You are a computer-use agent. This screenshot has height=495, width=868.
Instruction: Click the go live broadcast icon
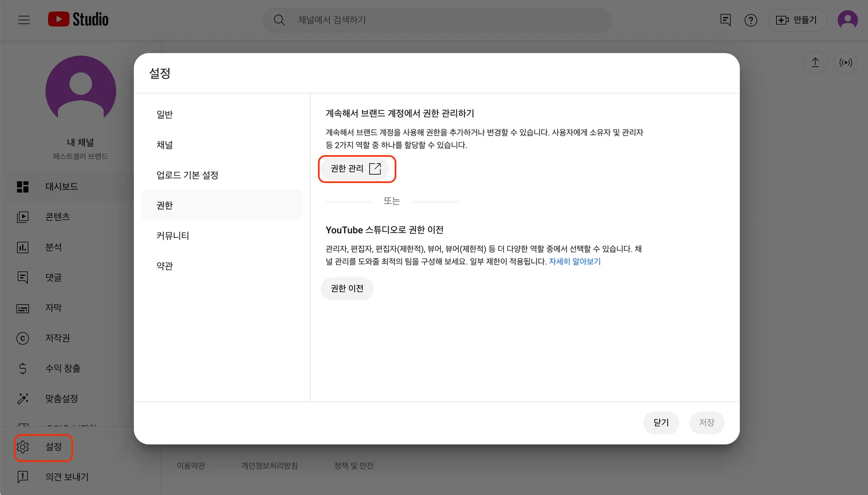846,63
